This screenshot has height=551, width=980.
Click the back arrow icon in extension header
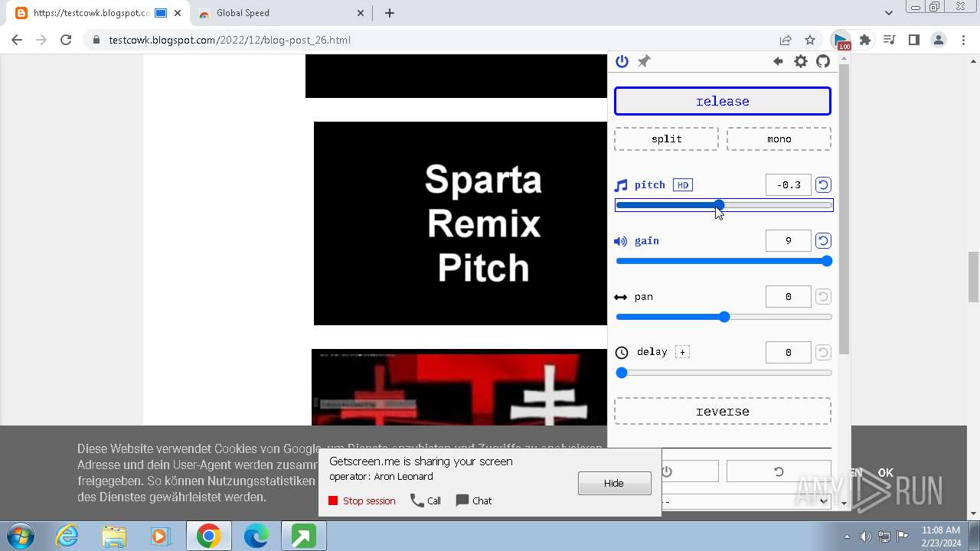coord(778,61)
